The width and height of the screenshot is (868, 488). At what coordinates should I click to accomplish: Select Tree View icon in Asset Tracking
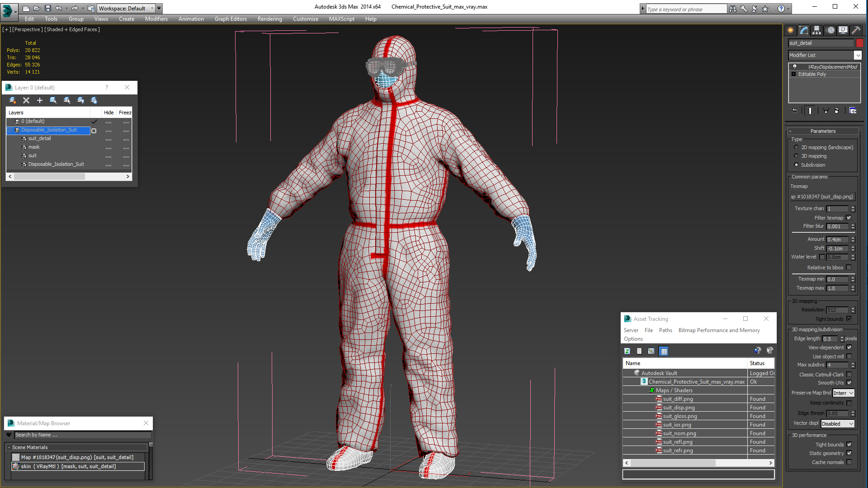pos(651,351)
